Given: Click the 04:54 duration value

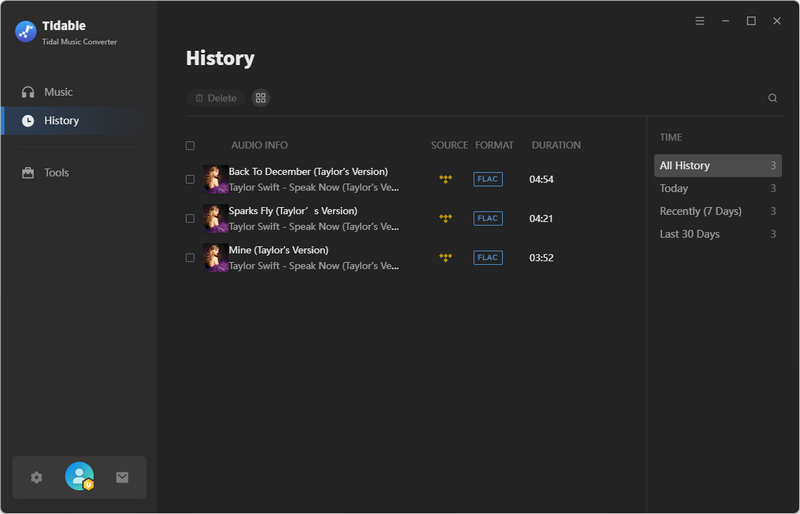Looking at the screenshot, I should point(541,179).
